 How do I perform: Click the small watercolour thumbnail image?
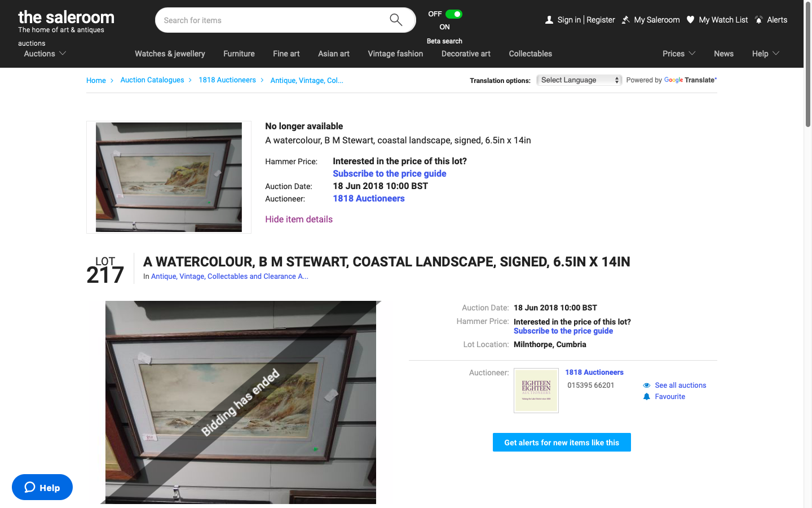tap(169, 177)
